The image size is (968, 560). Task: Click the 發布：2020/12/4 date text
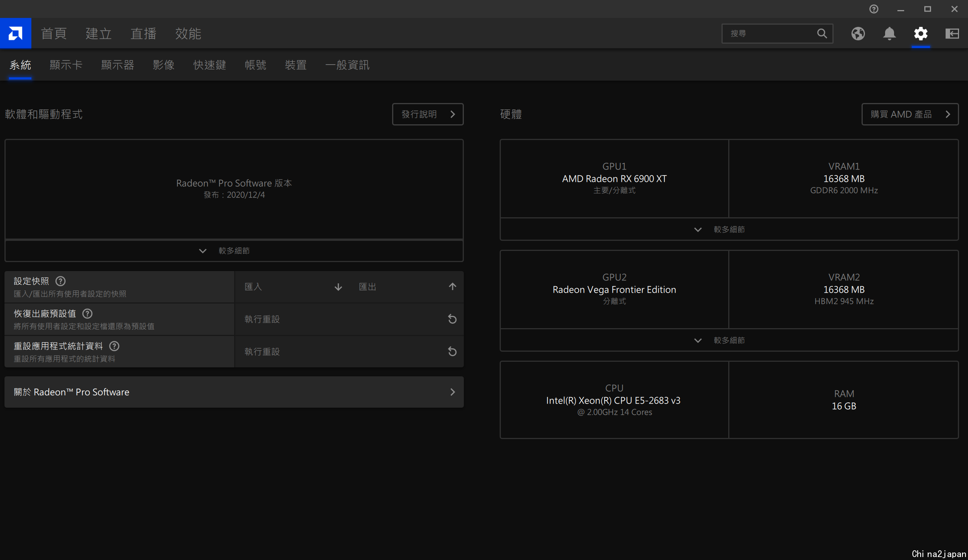pos(234,195)
